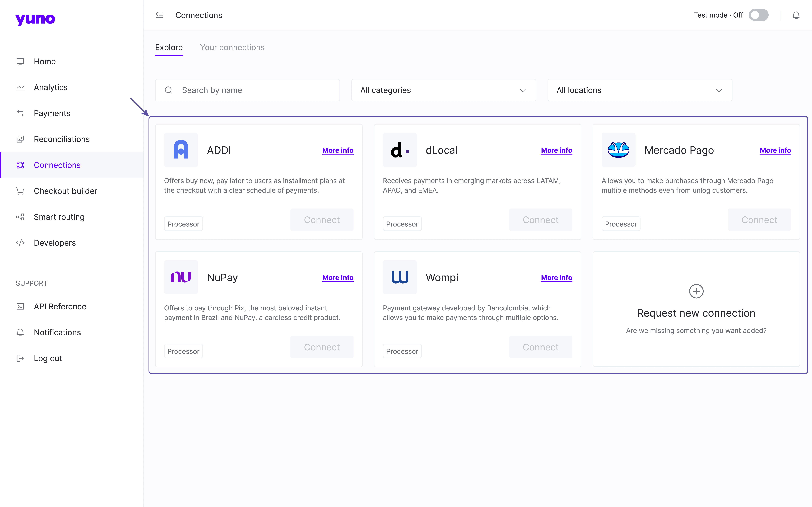Select the Explore tab
Screen dimensions: 812x507
click(x=169, y=48)
